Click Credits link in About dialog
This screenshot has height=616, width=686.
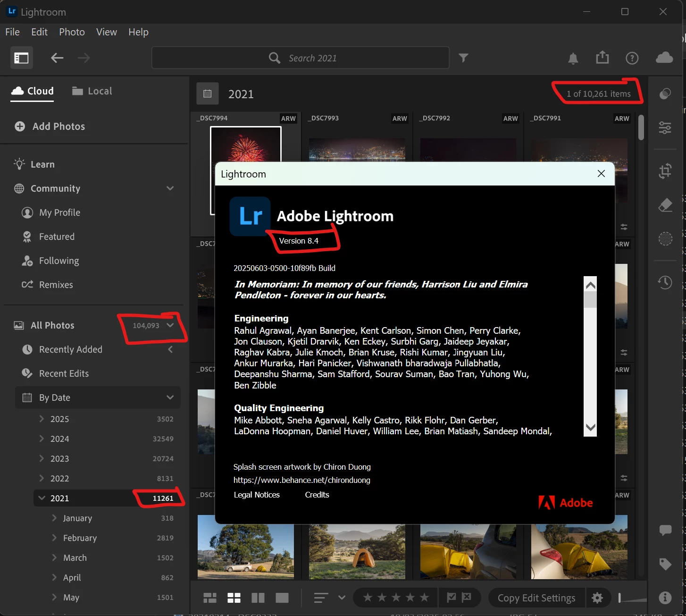[x=317, y=495]
